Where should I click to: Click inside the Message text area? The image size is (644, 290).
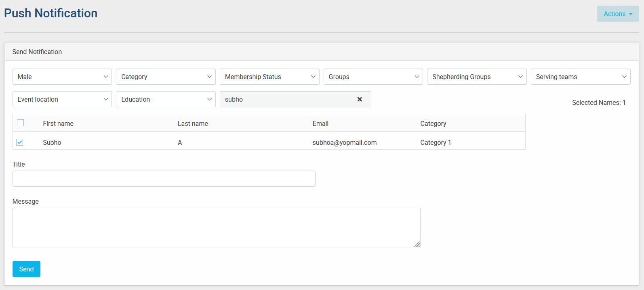click(216, 228)
